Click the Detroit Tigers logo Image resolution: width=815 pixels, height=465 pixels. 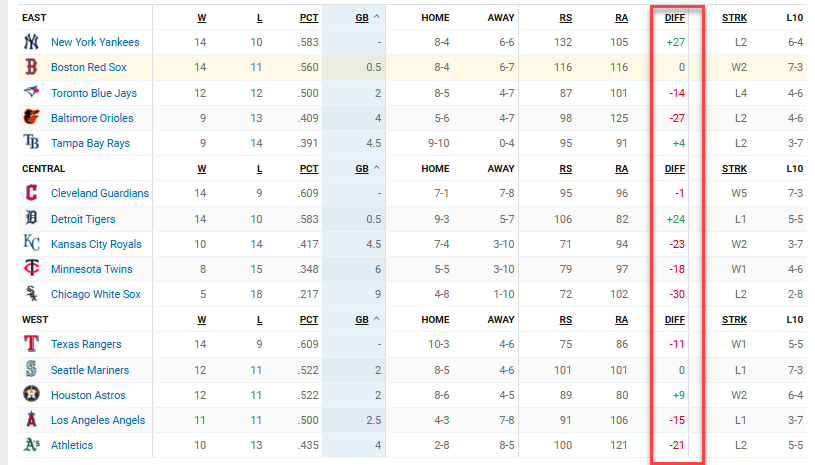(30, 218)
